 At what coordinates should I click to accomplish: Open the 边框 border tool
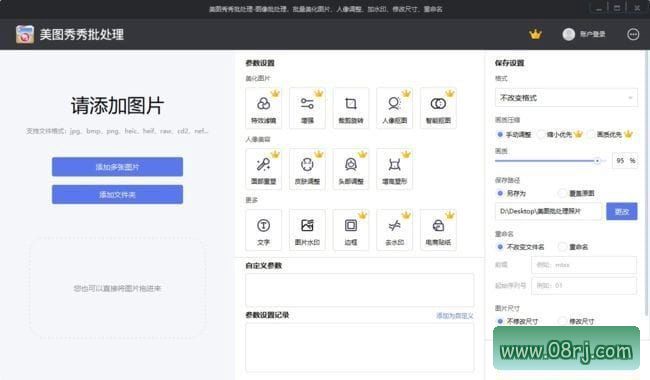pos(351,230)
